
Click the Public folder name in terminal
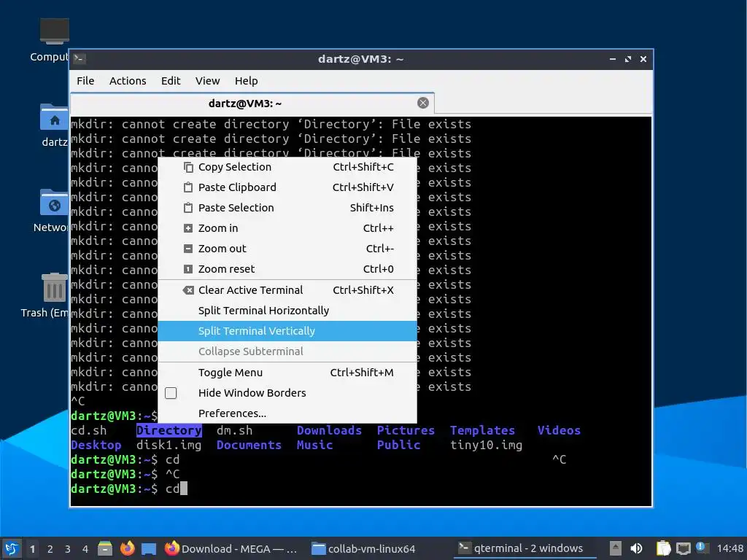[x=398, y=446]
